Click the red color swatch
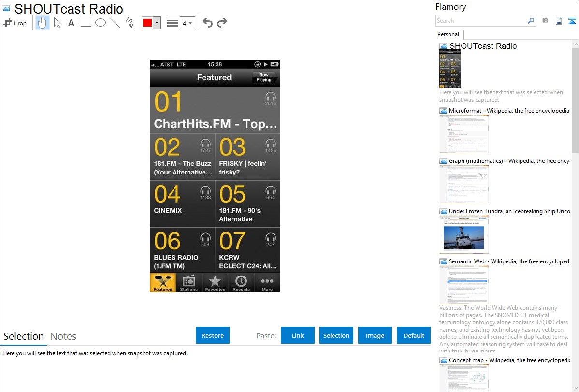The width and height of the screenshot is (579, 392). click(147, 23)
